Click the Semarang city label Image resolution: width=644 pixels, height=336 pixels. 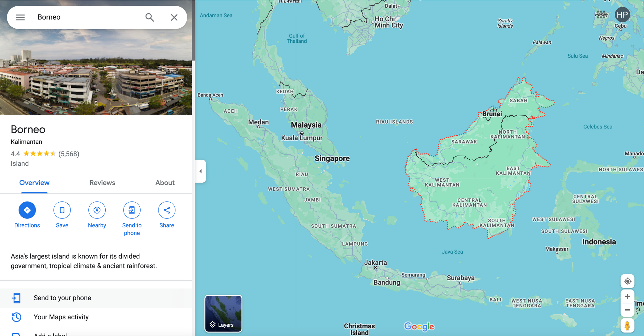pos(413,275)
